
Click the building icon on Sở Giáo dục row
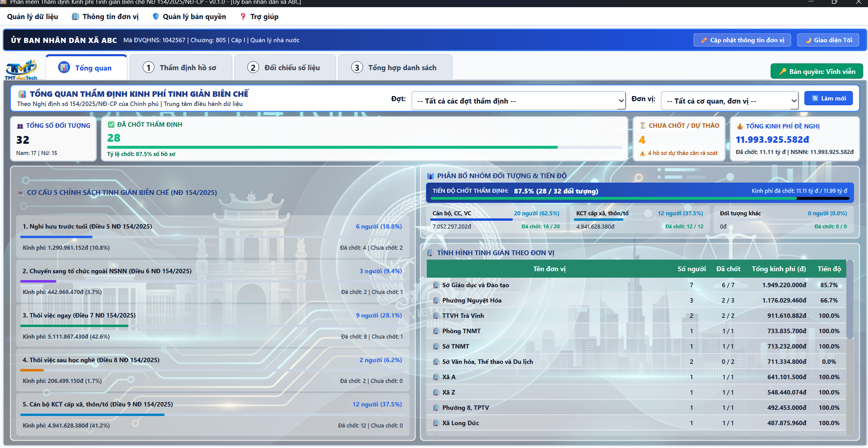click(436, 285)
